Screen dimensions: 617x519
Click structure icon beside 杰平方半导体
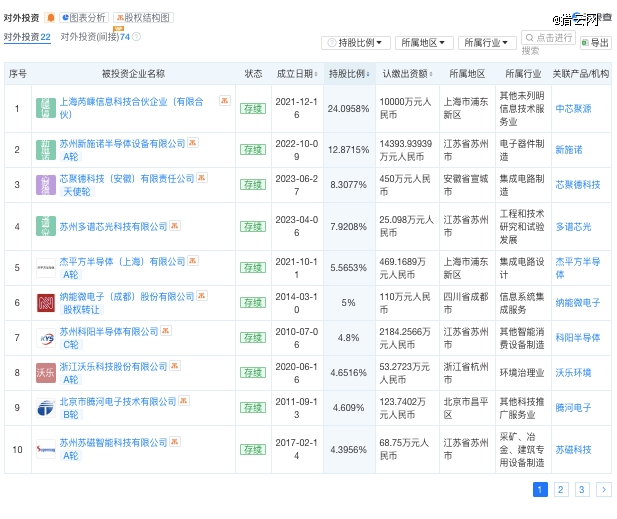pyautogui.click(x=193, y=261)
